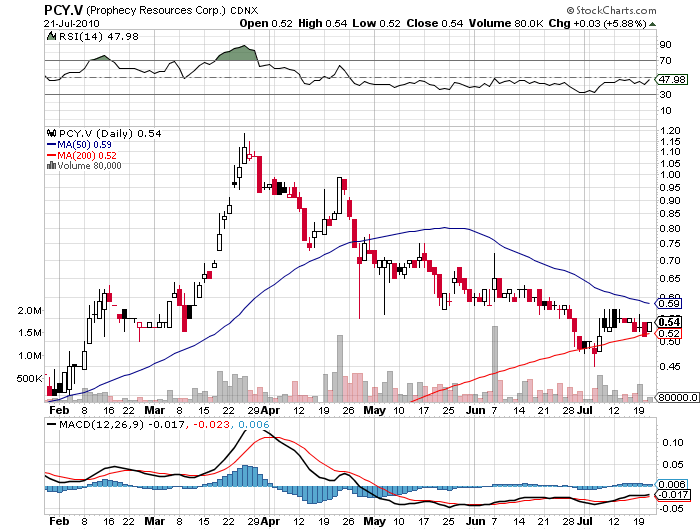Click the MA(50) blue line legend swatch
The height and width of the screenshot is (530, 700).
tap(52, 144)
